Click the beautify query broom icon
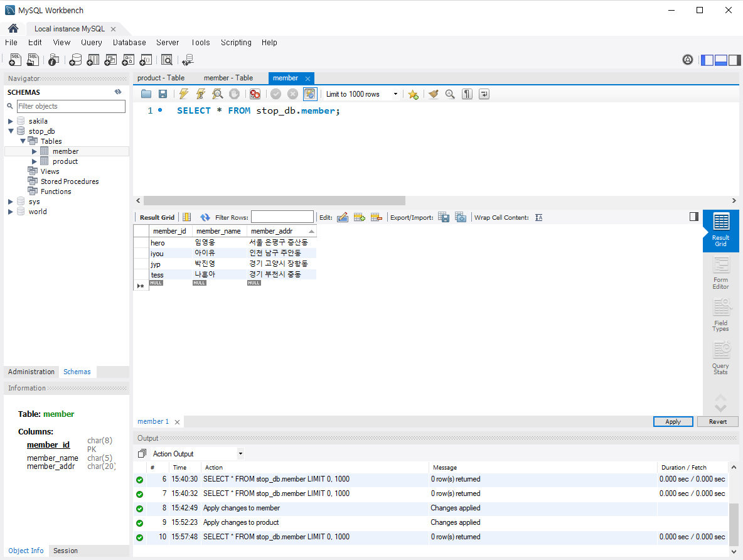Image resolution: width=743 pixels, height=560 pixels. [x=433, y=94]
